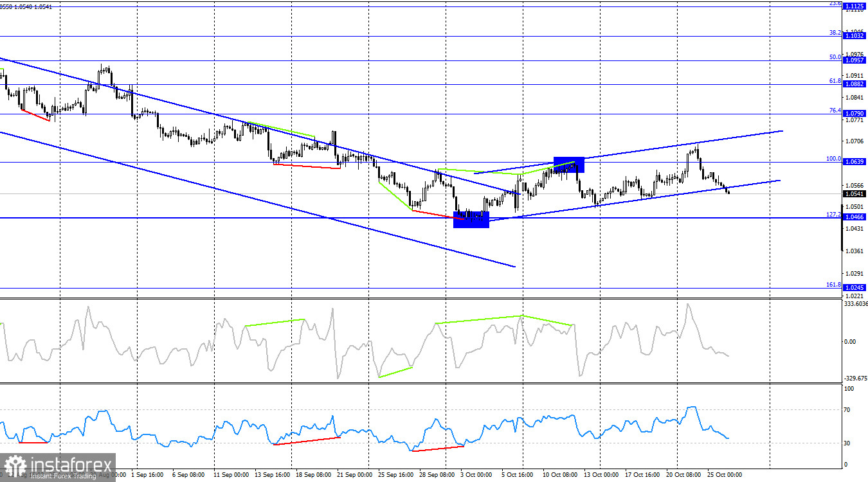Image resolution: width=868 pixels, height=482 pixels.
Task: Click the 76.4 Fibonacci level label
Action: pos(835,110)
